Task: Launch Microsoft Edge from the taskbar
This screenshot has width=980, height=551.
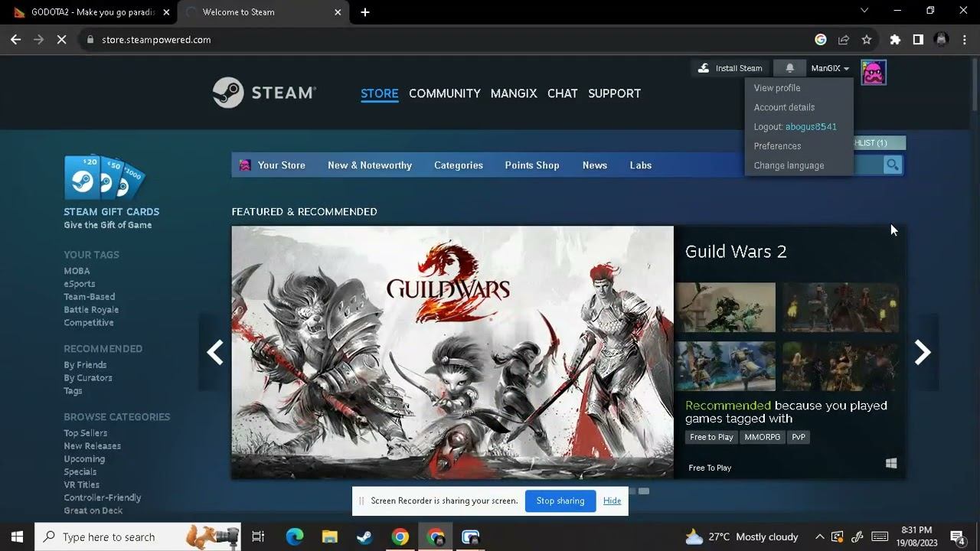Action: [294, 536]
